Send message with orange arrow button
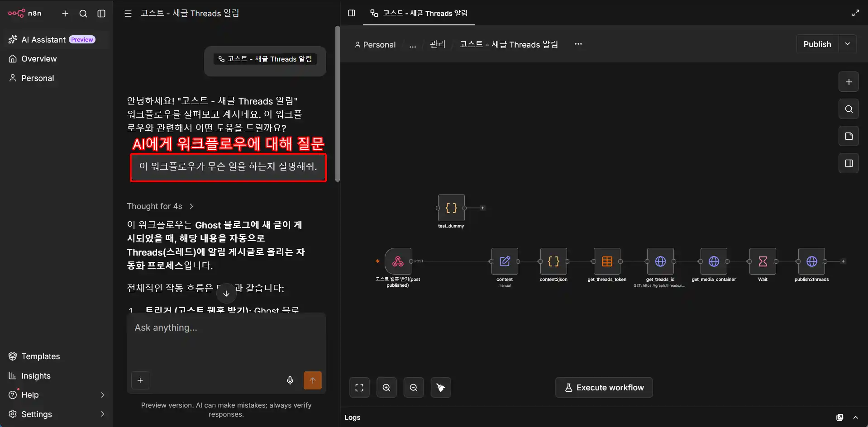This screenshot has height=427, width=868. 313,380
